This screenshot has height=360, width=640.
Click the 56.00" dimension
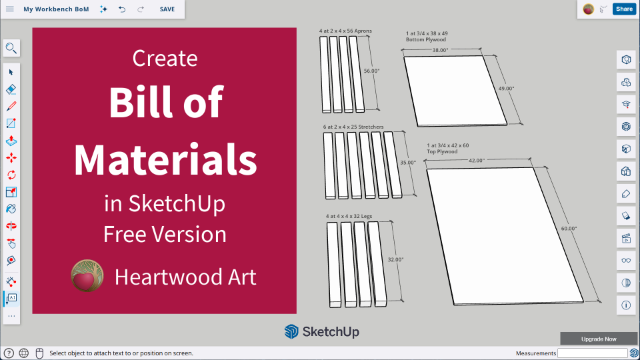pos(371,71)
